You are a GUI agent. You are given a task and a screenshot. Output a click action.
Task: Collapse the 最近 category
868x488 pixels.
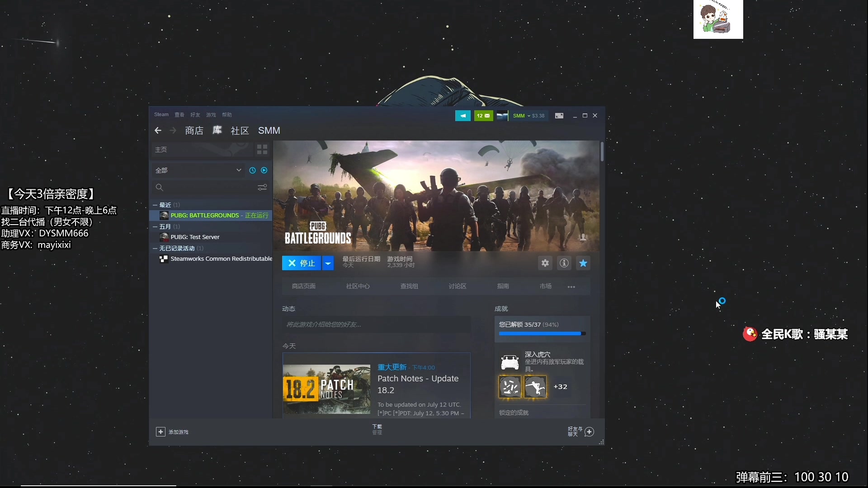point(155,205)
